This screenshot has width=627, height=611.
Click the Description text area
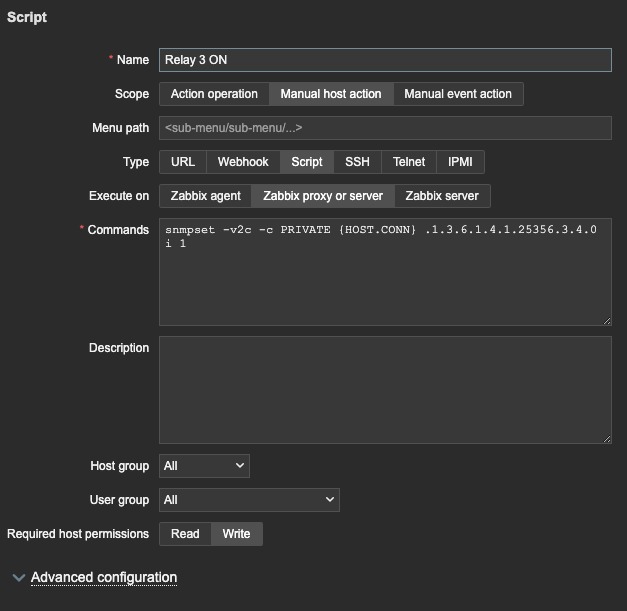tap(385, 389)
